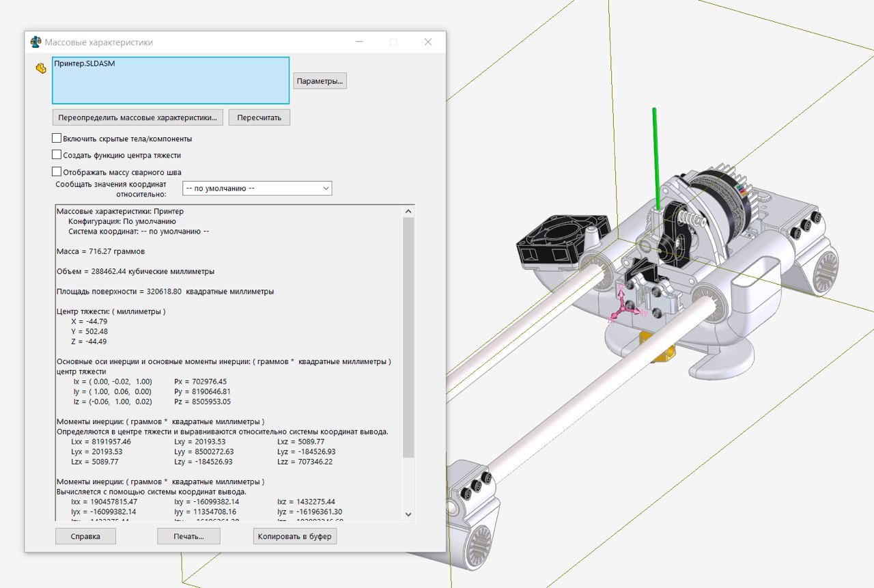Click the Y = 502.48 coordinate value
This screenshot has height=588, width=874.
click(89, 331)
